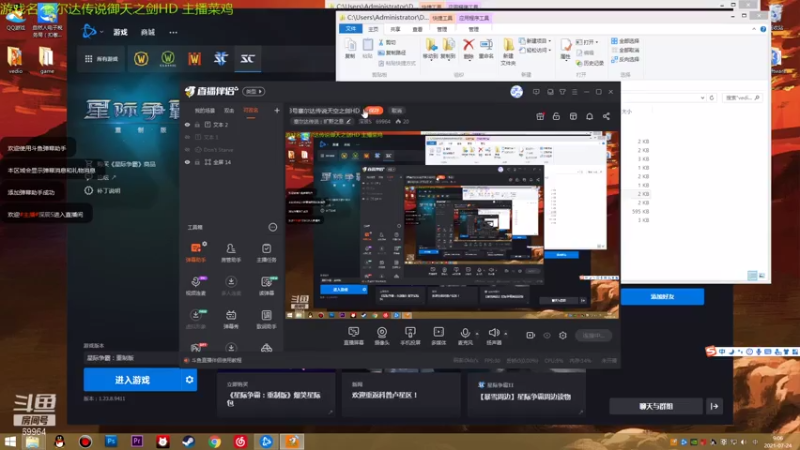Viewport: 800px width, 450px height.
Task: Switch to the 查看 tab in Explorer
Action: [417, 30]
